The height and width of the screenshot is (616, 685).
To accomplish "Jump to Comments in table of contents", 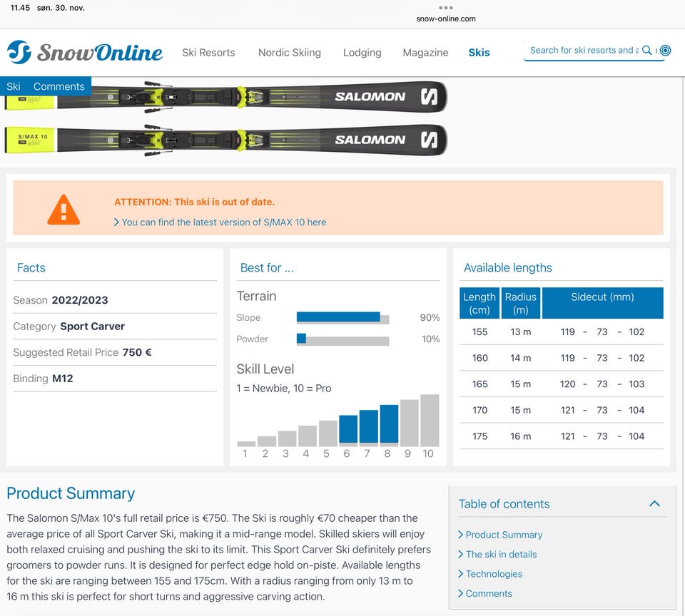I will pos(485,594).
